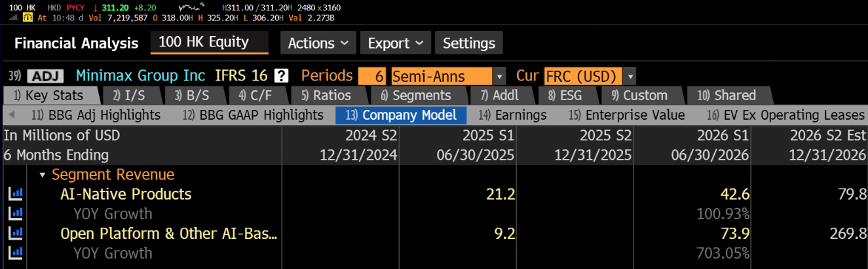
Task: Select the 2025 S1 column header
Action: click(x=488, y=135)
